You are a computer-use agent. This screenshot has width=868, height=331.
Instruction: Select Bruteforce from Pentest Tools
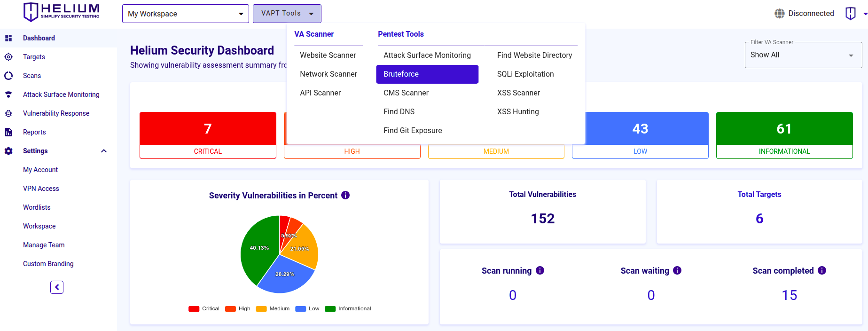tap(427, 74)
